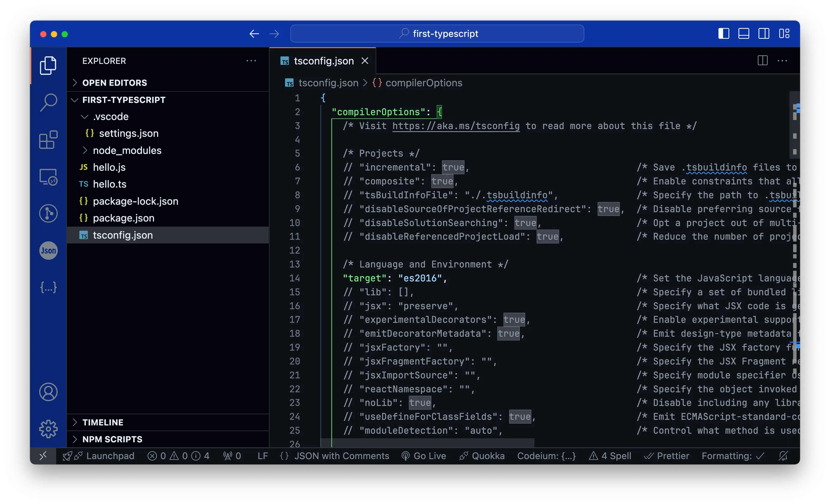Click tsconfig.json breadcrumb
The image size is (830, 504).
[322, 83]
